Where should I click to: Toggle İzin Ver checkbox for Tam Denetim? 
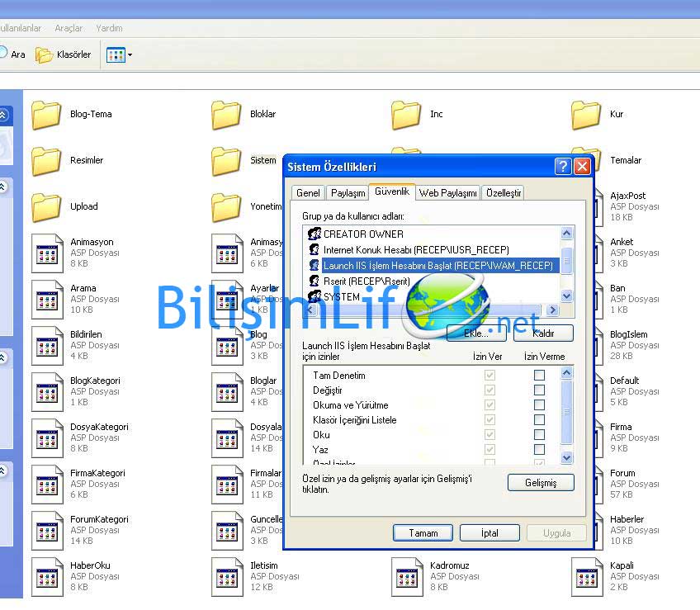coord(490,375)
